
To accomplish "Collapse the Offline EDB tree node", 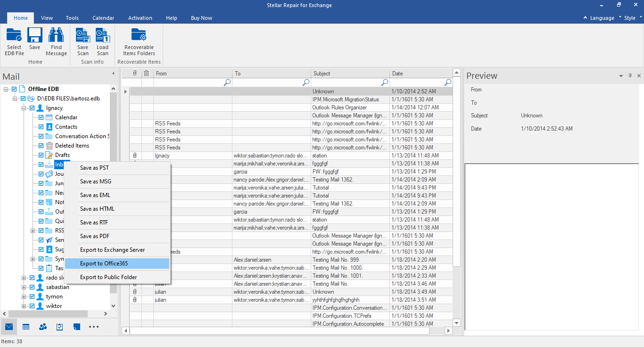I will [6, 89].
